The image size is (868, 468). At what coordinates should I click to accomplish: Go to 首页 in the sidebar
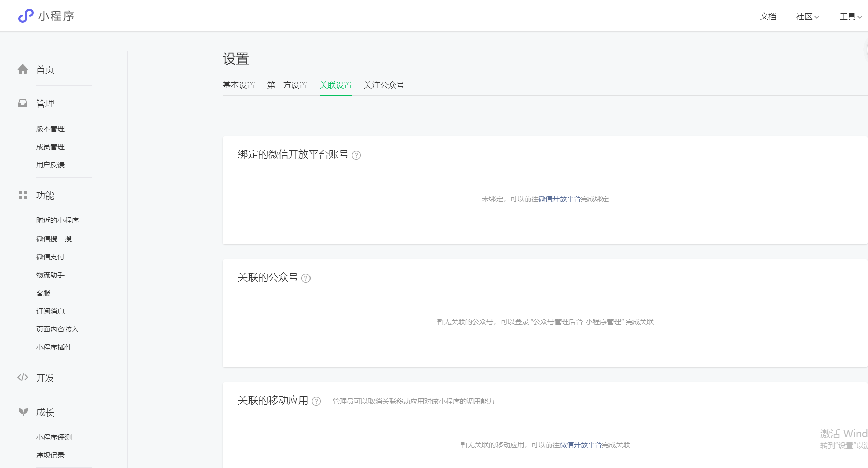(45, 70)
